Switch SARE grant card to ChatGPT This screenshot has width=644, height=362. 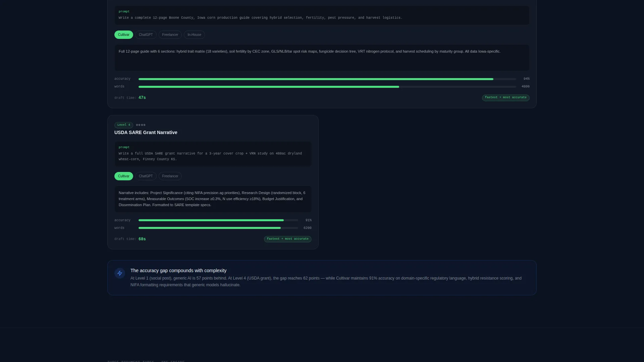146,176
